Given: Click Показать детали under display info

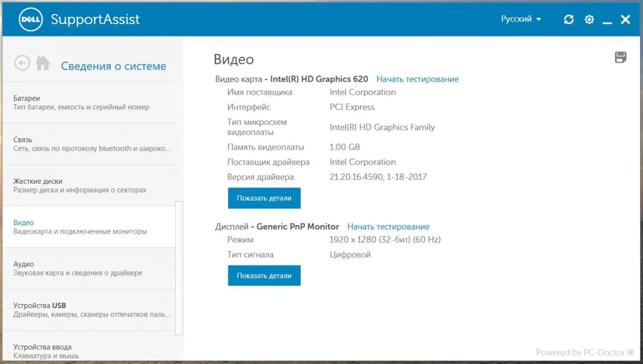Looking at the screenshot, I should 264,276.
